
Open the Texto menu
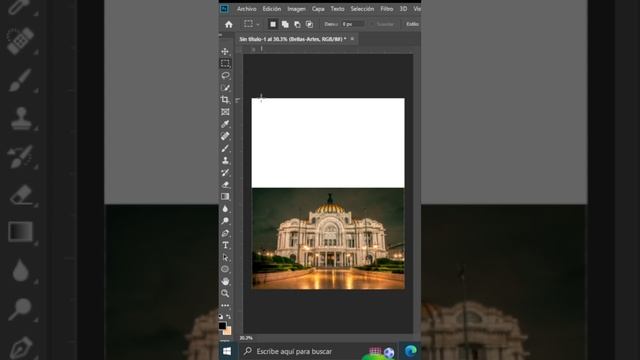tap(337, 9)
